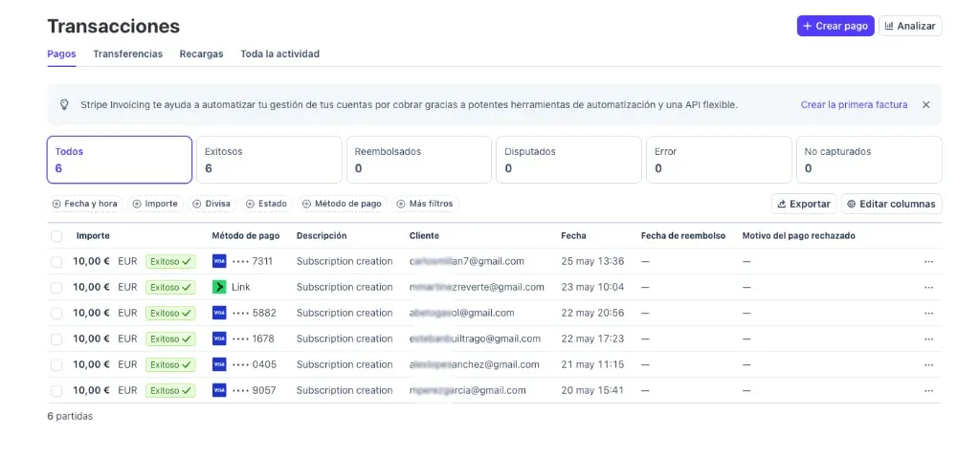Open the customer email ending anchez@gmail.com
The image size is (980, 459).
pyautogui.click(x=475, y=364)
